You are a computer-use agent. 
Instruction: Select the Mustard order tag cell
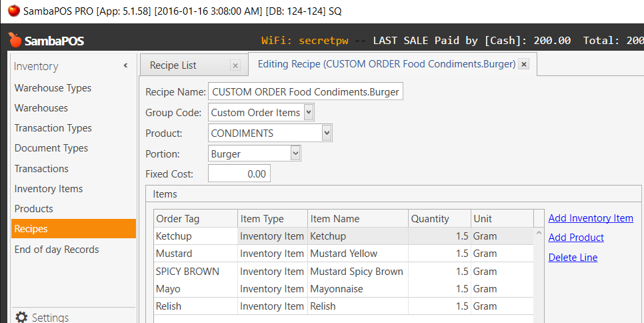point(196,254)
